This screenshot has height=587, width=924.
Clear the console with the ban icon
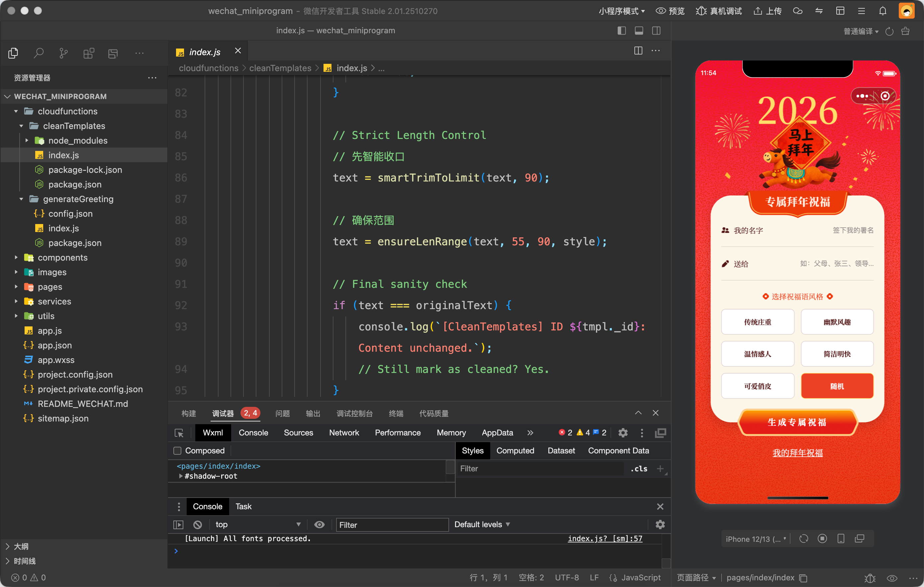(x=198, y=525)
